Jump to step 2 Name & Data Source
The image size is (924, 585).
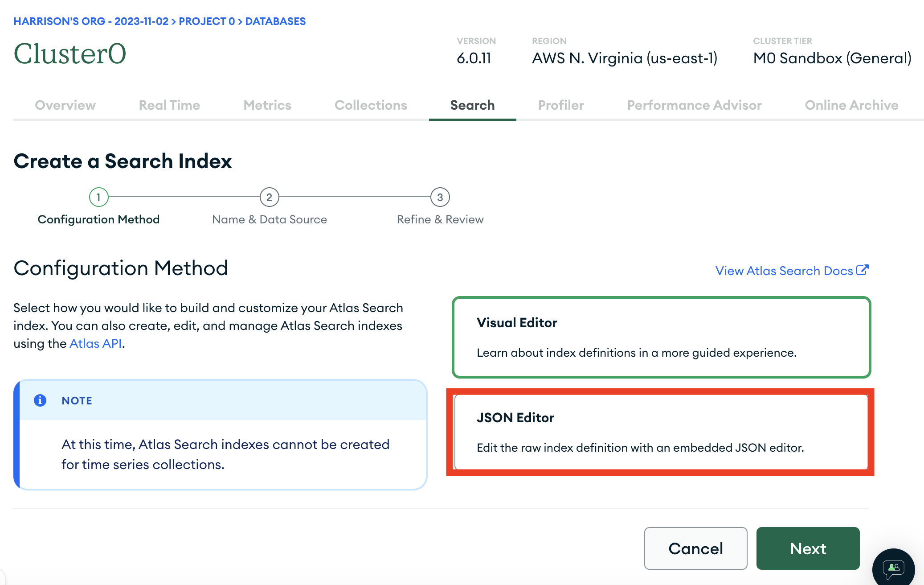[269, 197]
